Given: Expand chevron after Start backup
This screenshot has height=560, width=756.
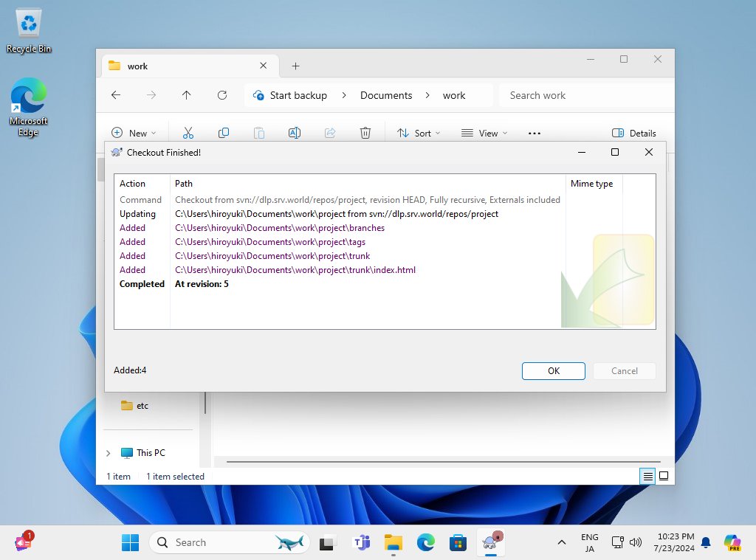Looking at the screenshot, I should pos(344,95).
